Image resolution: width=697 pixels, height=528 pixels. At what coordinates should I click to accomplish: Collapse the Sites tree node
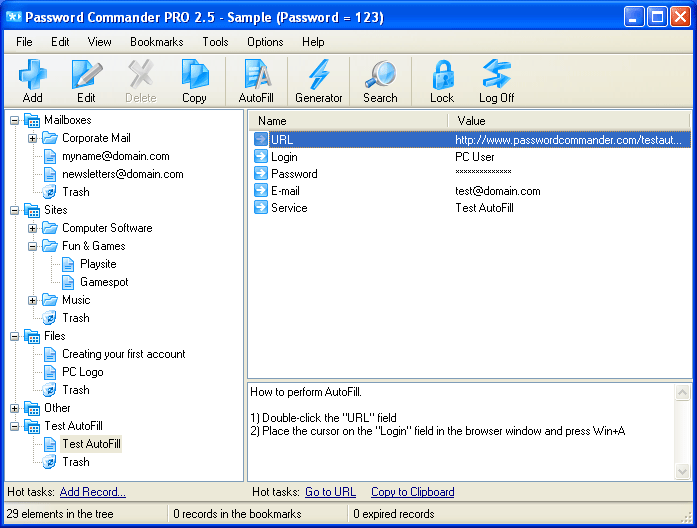coord(15,210)
